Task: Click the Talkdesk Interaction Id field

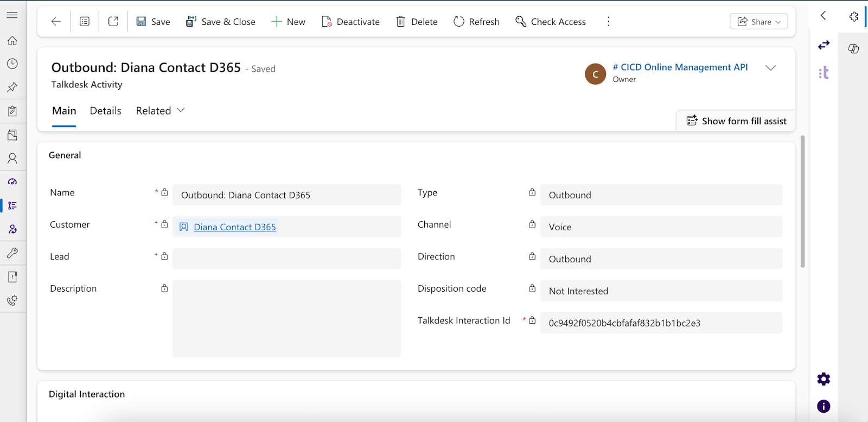Action: [x=661, y=323]
